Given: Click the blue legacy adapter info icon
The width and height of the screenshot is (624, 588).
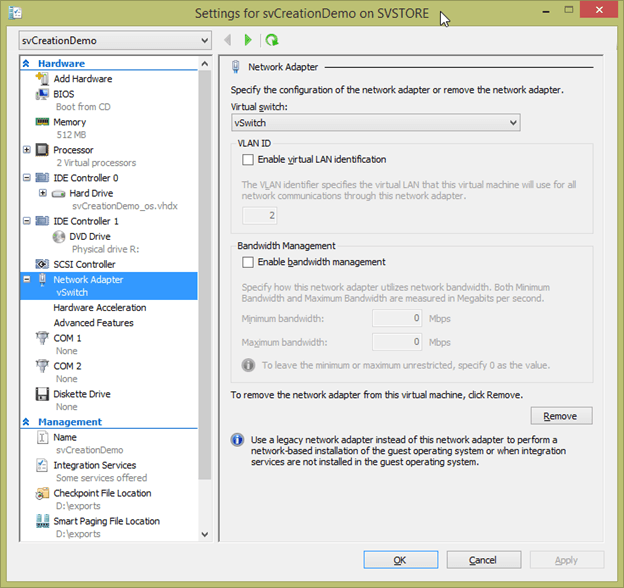Looking at the screenshot, I should [x=237, y=440].
